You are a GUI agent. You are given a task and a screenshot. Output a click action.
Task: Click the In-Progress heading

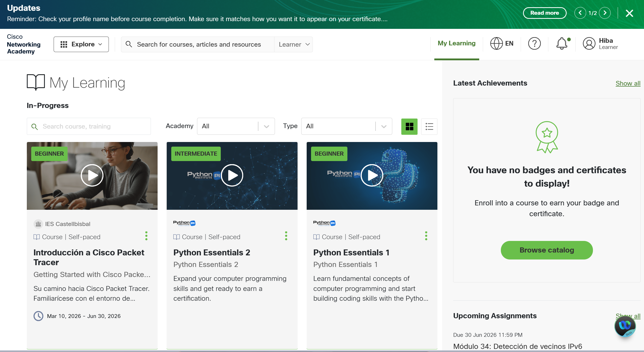tap(48, 105)
